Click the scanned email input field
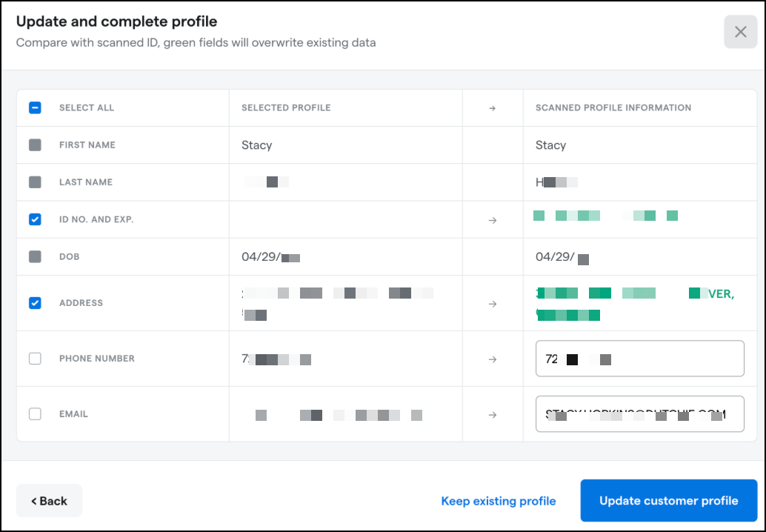Viewport: 766px width, 532px height. point(639,414)
